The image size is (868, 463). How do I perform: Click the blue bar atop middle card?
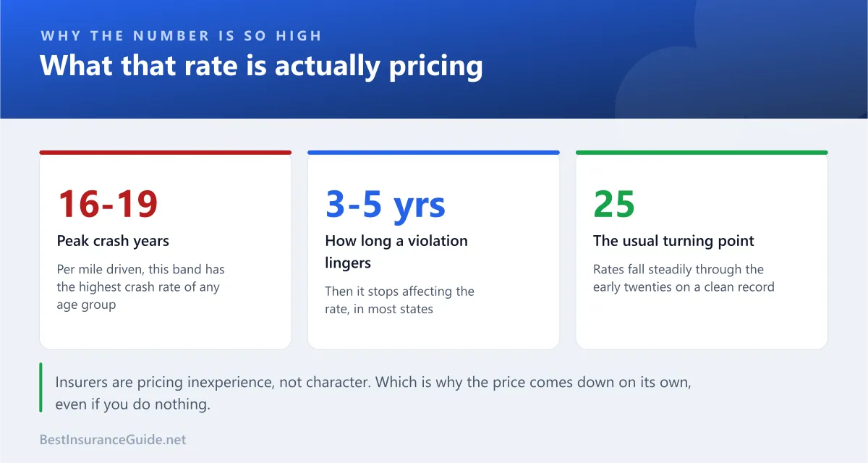click(433, 153)
